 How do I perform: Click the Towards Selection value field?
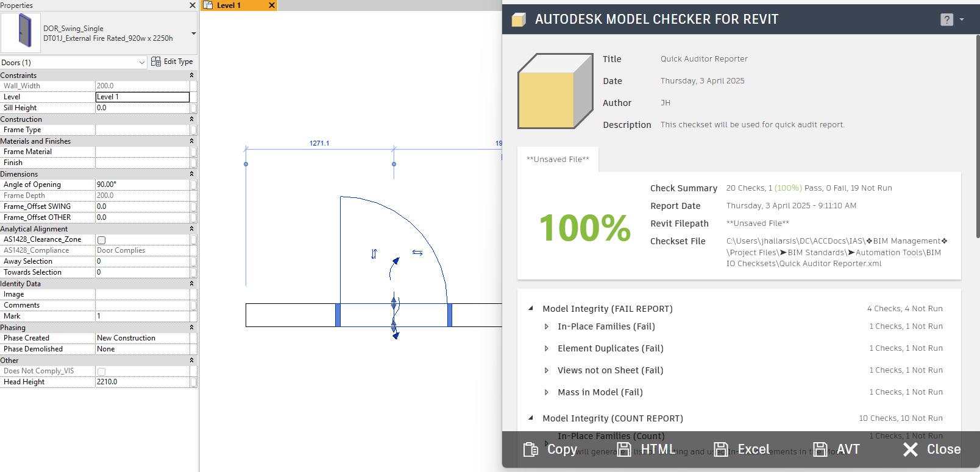pos(143,272)
